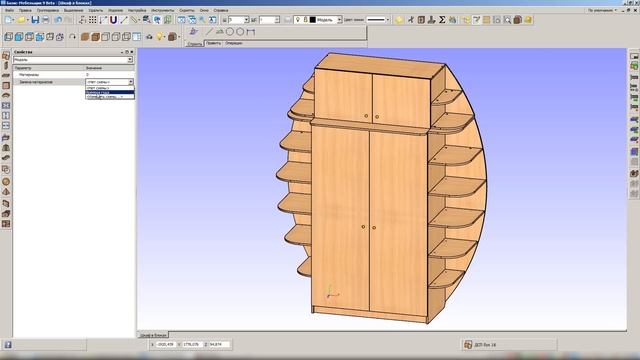The height and width of the screenshot is (360, 640).
Task: Click the first view cube icon in second row
Action: [x=8, y=37]
